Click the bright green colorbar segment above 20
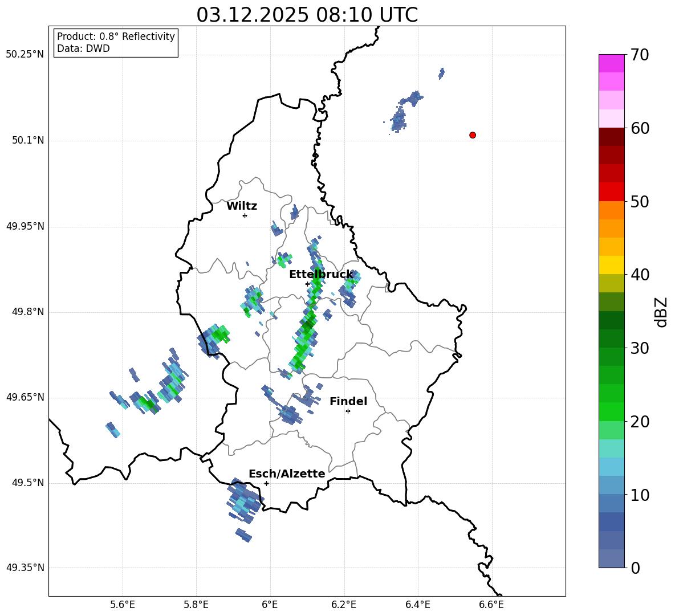675x616 pixels. click(611, 411)
